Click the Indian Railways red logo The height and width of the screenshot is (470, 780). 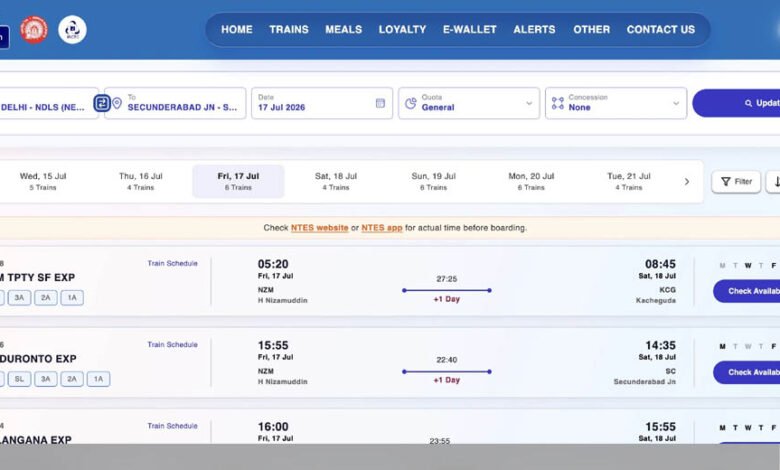[34, 29]
